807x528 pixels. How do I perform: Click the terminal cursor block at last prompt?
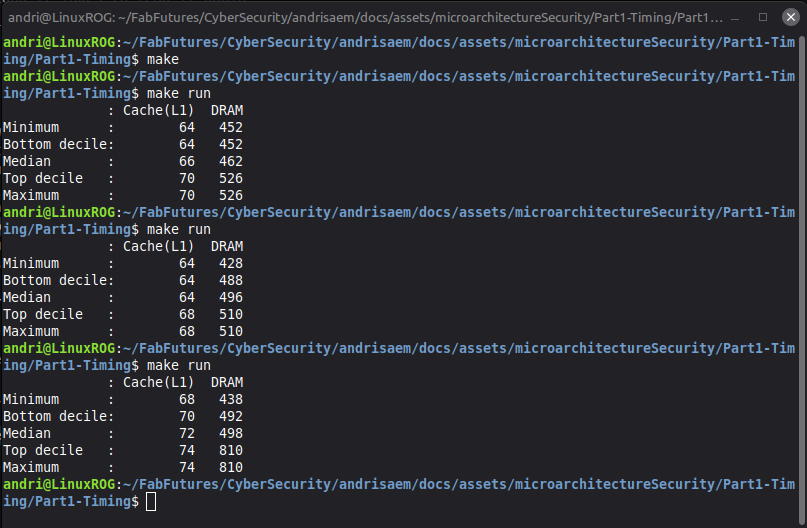coord(151,502)
